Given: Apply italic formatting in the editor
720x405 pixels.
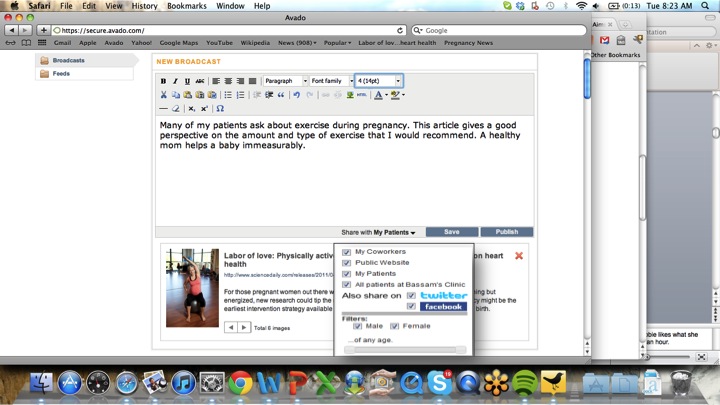Looking at the screenshot, I should tap(175, 81).
